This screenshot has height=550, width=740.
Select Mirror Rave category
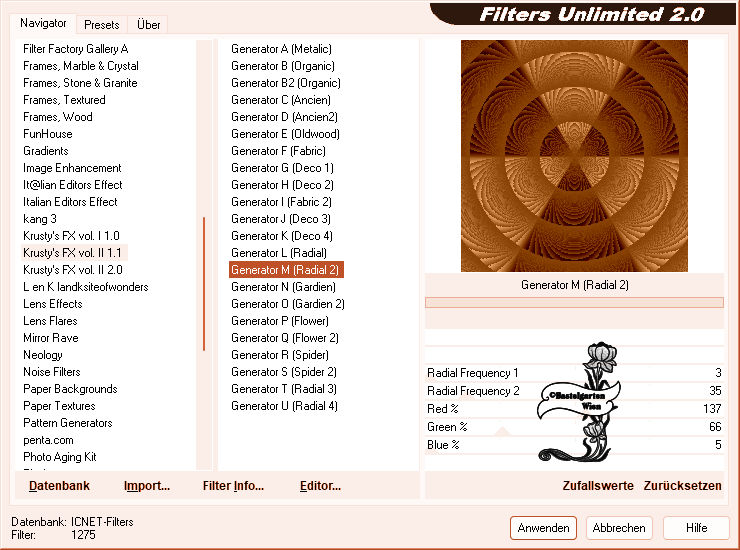(50, 338)
